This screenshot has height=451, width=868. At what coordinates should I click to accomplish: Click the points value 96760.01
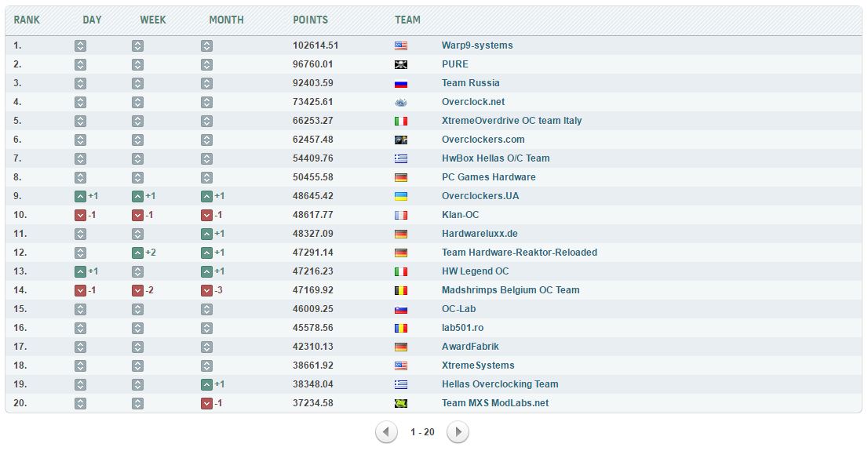pyautogui.click(x=313, y=64)
